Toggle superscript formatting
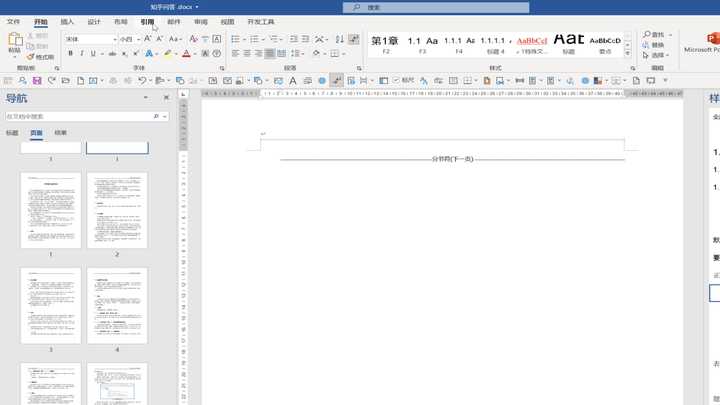The width and height of the screenshot is (720, 405). [136, 54]
